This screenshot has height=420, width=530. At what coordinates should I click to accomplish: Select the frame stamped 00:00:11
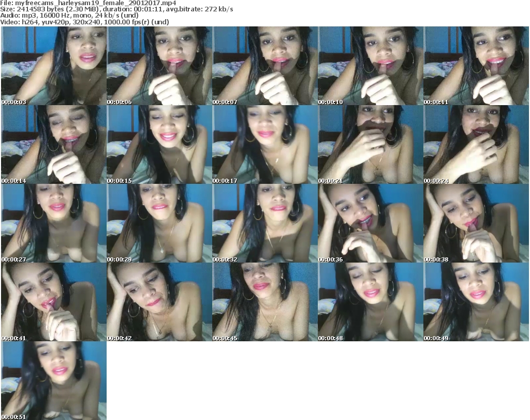pyautogui.click(x=476, y=66)
